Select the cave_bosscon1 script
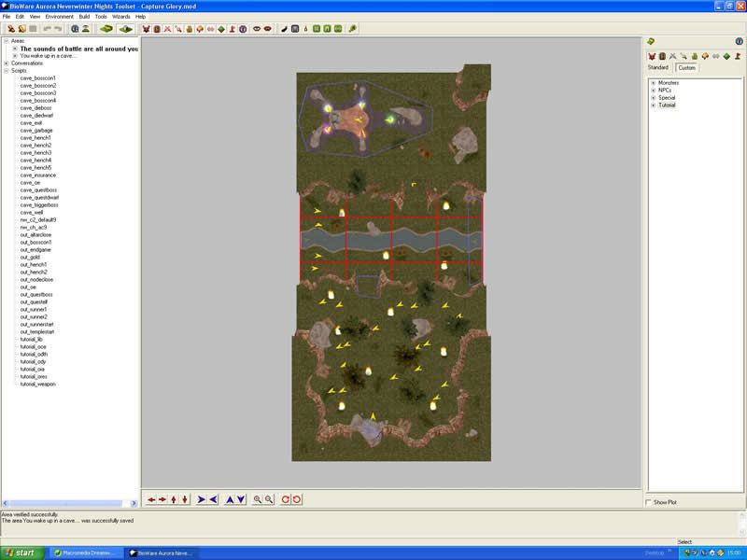The width and height of the screenshot is (747, 560). (38, 78)
